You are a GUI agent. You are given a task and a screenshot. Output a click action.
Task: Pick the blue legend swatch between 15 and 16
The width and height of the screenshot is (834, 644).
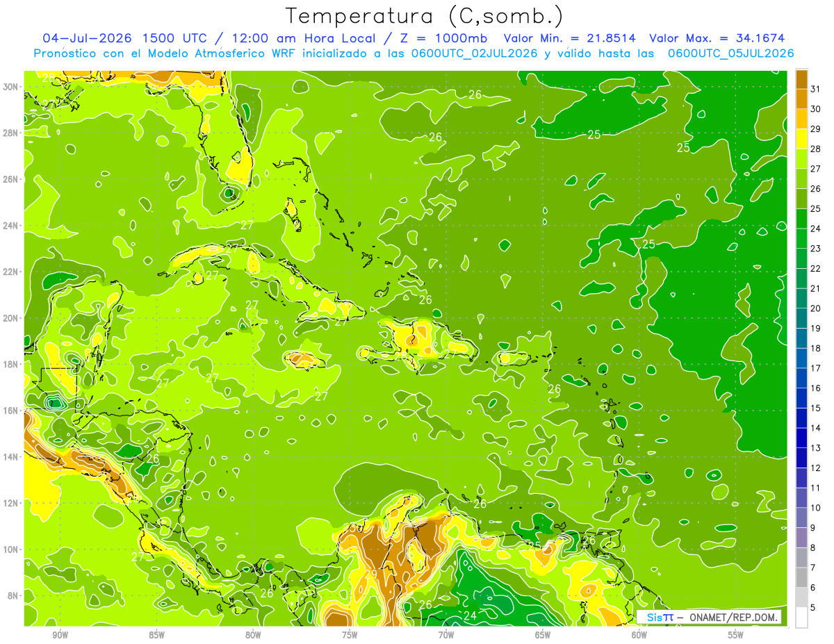[801, 398]
